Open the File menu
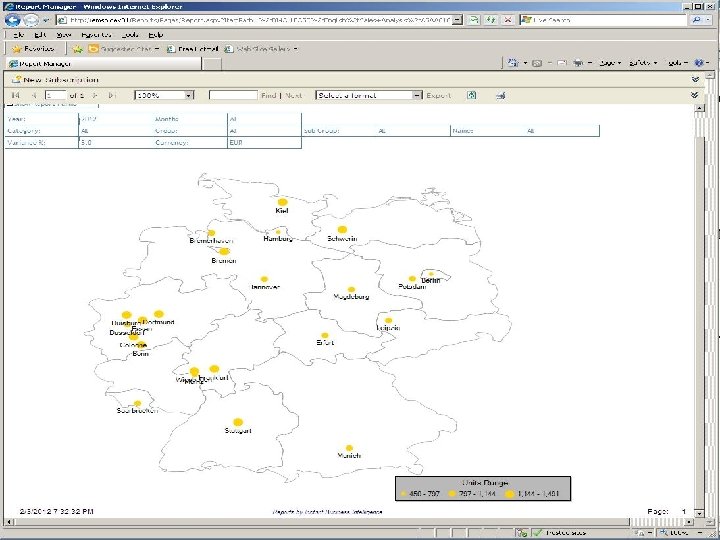Image resolution: width=720 pixels, height=540 pixels. [x=19, y=34]
